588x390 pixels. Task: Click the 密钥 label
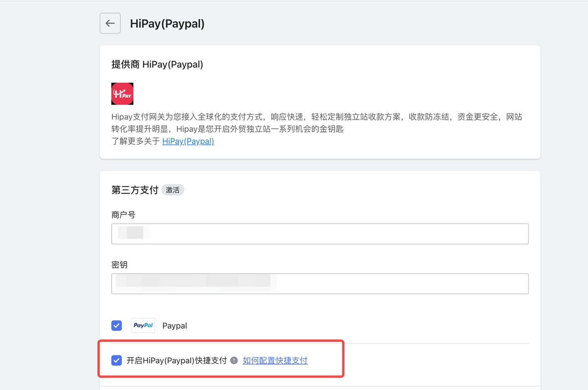[x=119, y=265]
